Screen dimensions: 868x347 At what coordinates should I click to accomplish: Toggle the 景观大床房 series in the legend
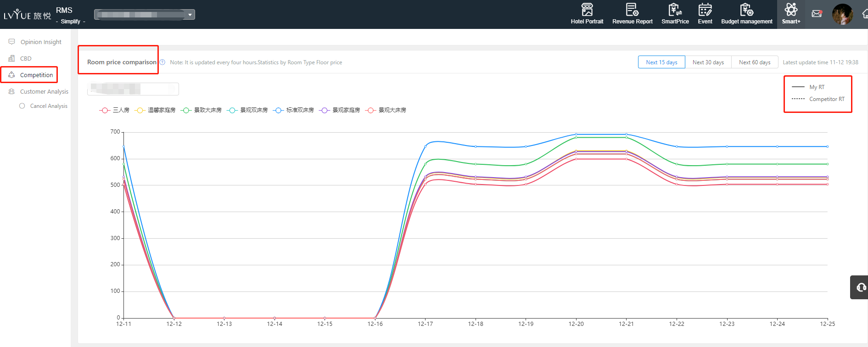386,110
